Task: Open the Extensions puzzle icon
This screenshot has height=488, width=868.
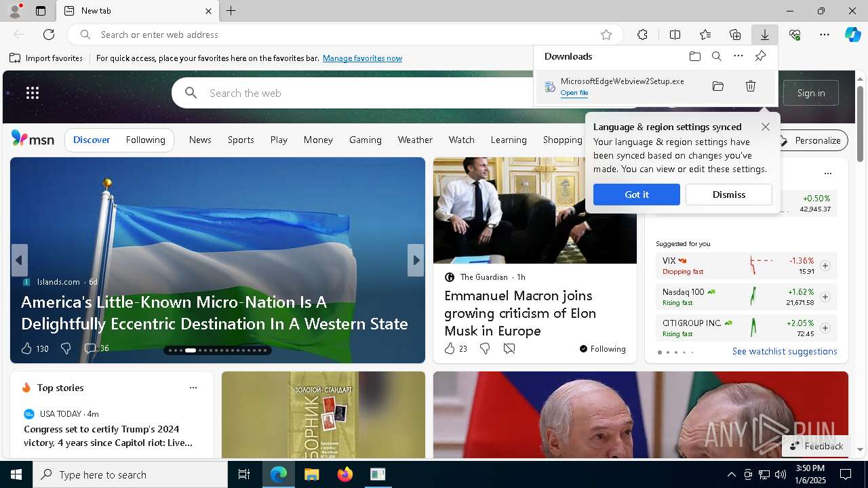Action: (x=642, y=35)
